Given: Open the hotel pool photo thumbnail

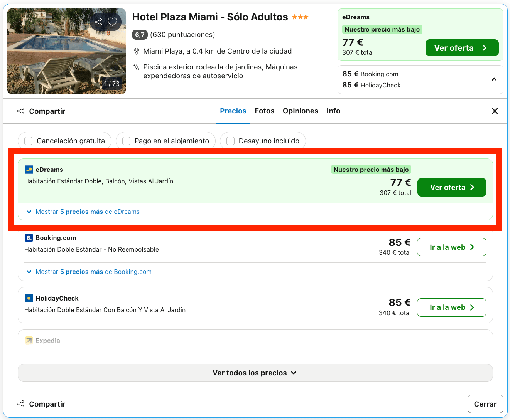Looking at the screenshot, I should click(x=66, y=51).
